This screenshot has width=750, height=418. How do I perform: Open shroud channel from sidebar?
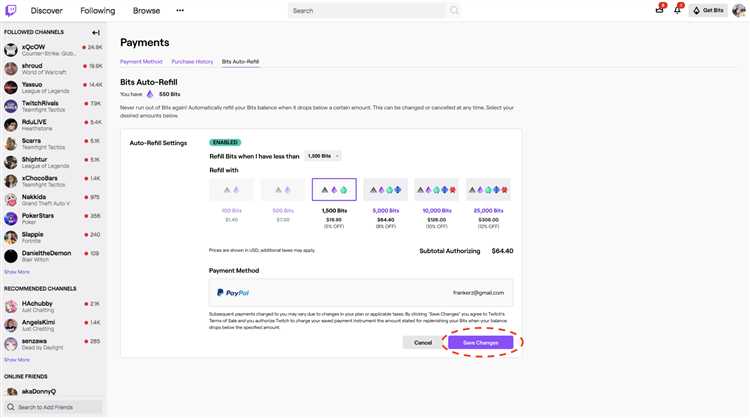53,68
